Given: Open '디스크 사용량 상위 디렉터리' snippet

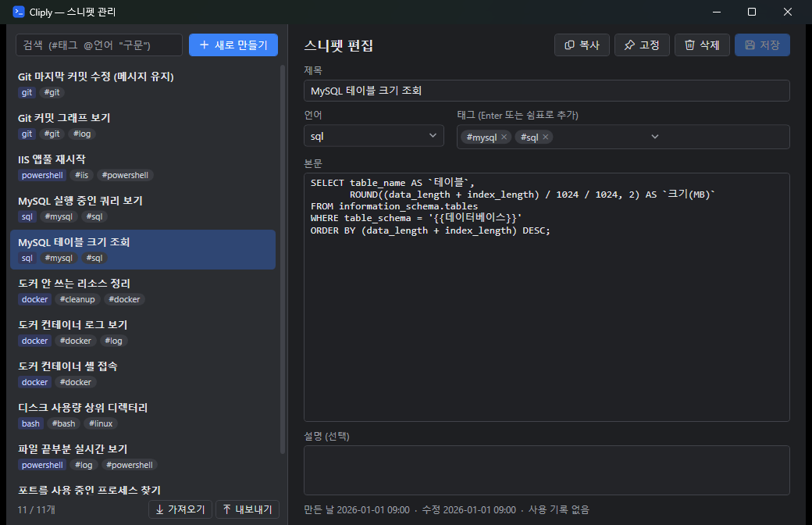Looking at the screenshot, I should (143, 416).
